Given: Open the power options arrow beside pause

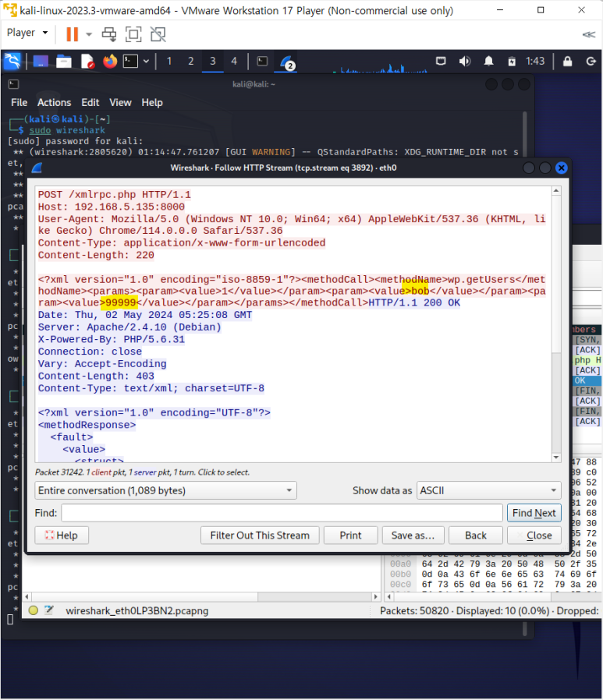Looking at the screenshot, I should pos(89,34).
